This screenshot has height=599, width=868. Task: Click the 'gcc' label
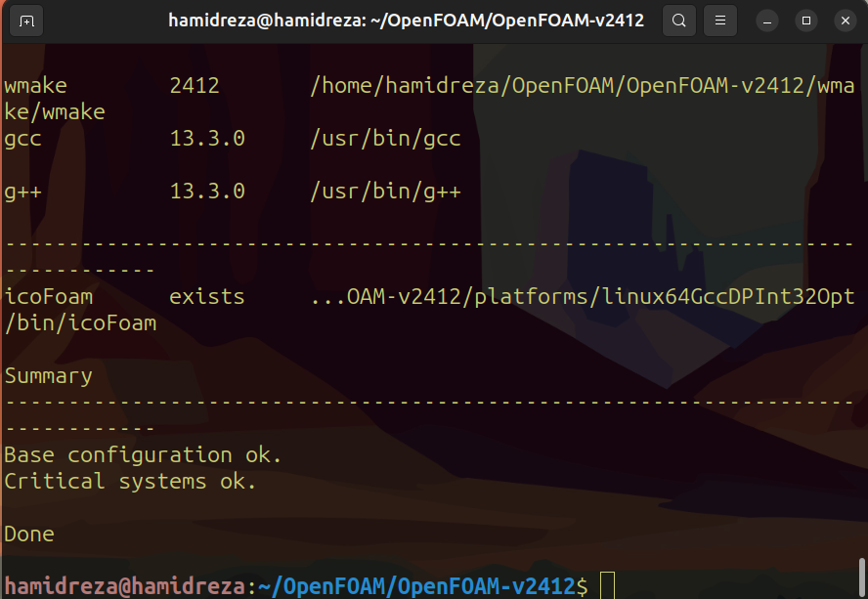tap(22, 140)
